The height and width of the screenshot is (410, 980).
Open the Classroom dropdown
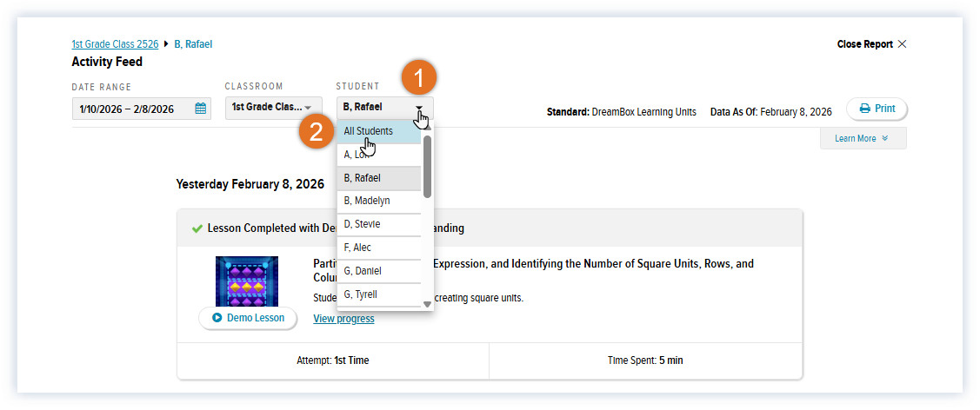(x=274, y=108)
